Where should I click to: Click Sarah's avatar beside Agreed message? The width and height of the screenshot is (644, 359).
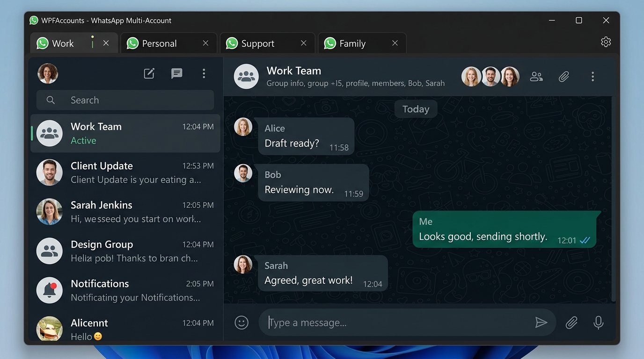243,264
